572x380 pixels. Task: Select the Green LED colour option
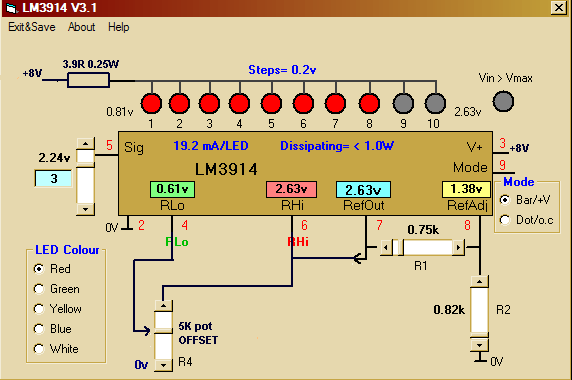[x=39, y=289]
